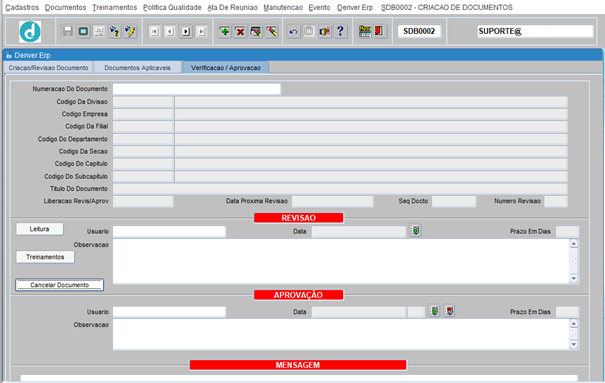The width and height of the screenshot is (605, 383).
Task: Switch to Documentos Aplicaveis tab
Action: tap(137, 67)
